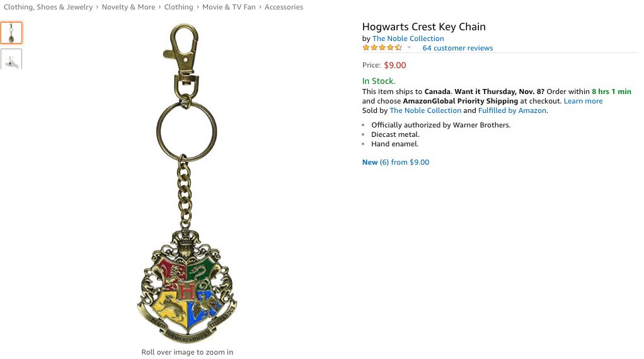Click the key ring in product image
Screen dimensions: 644x359
click(187, 132)
